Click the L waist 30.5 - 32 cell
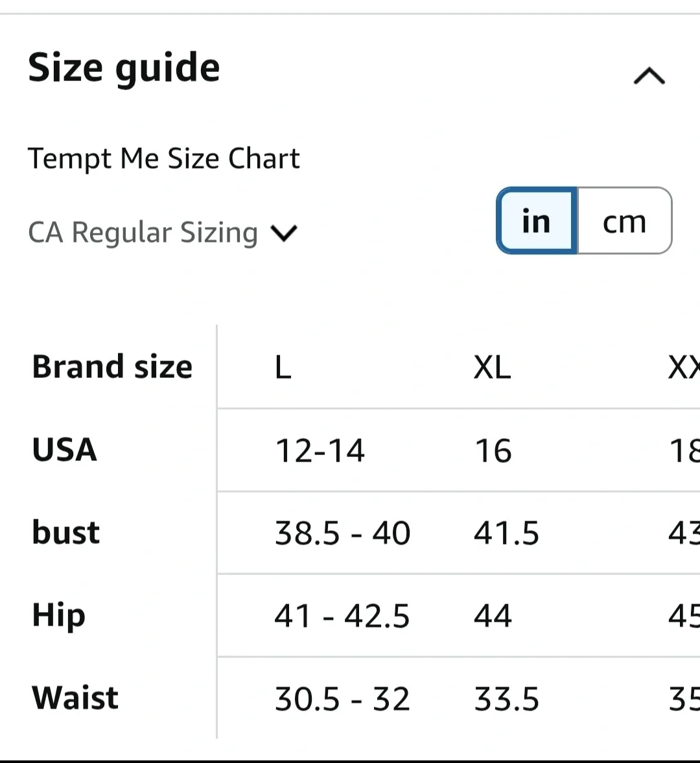 tap(342, 699)
